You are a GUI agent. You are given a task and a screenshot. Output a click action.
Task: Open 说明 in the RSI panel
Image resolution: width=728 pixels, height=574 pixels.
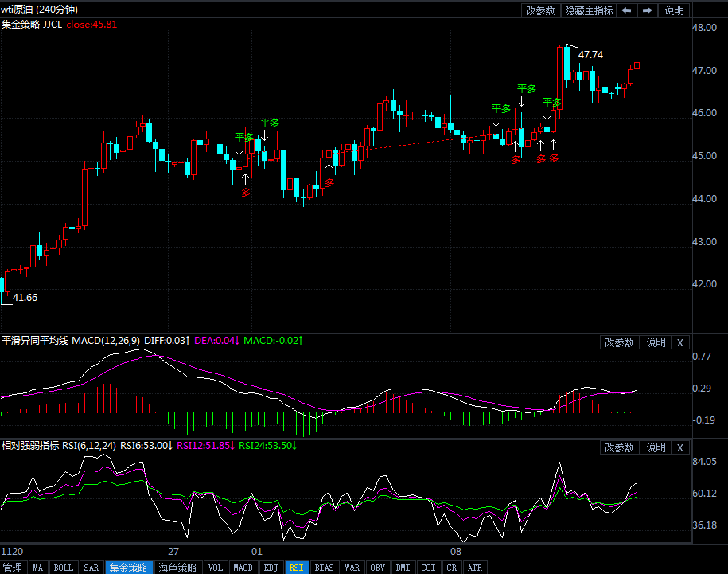pyautogui.click(x=656, y=447)
